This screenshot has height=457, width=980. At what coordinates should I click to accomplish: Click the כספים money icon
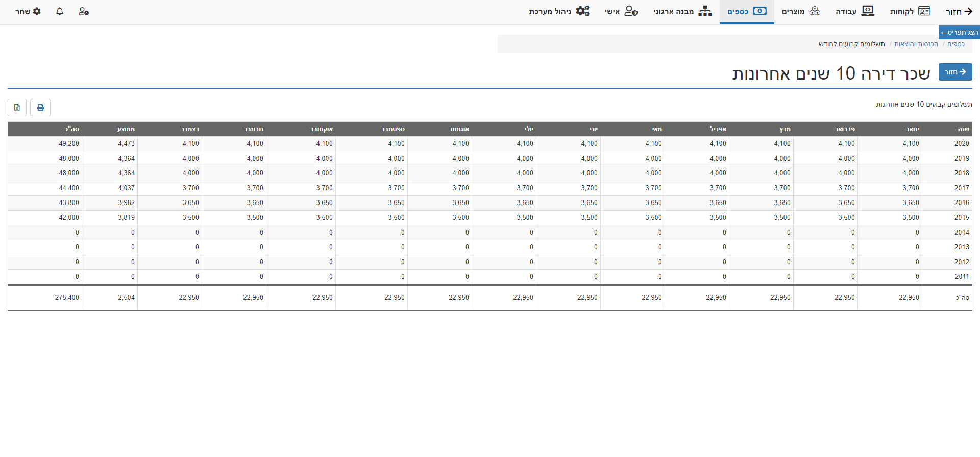click(760, 11)
